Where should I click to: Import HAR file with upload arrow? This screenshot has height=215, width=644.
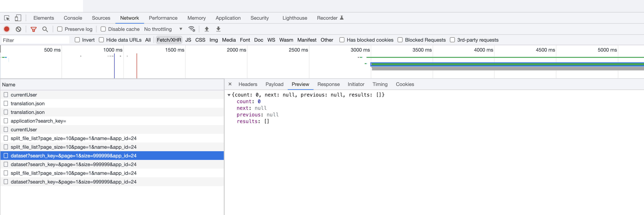click(207, 29)
